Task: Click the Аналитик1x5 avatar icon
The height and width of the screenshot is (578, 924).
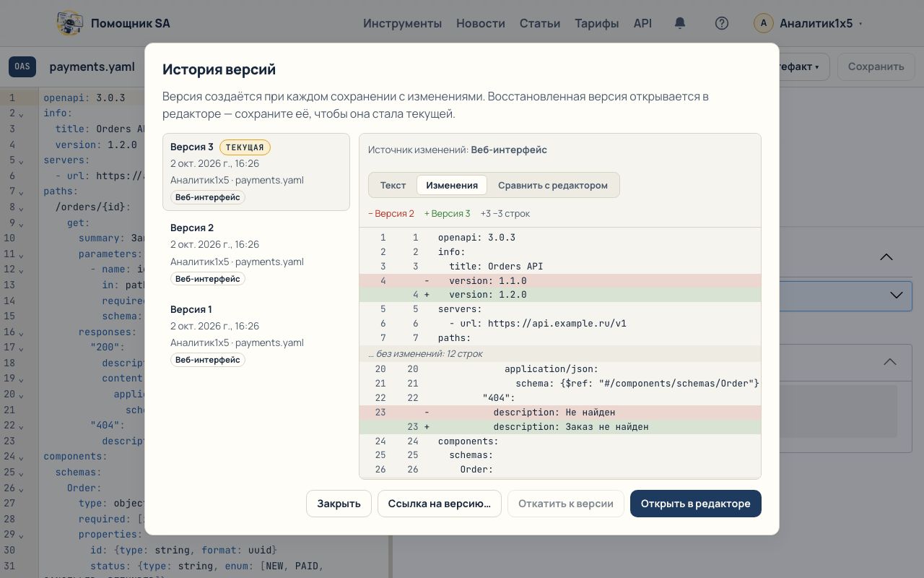Action: [764, 23]
